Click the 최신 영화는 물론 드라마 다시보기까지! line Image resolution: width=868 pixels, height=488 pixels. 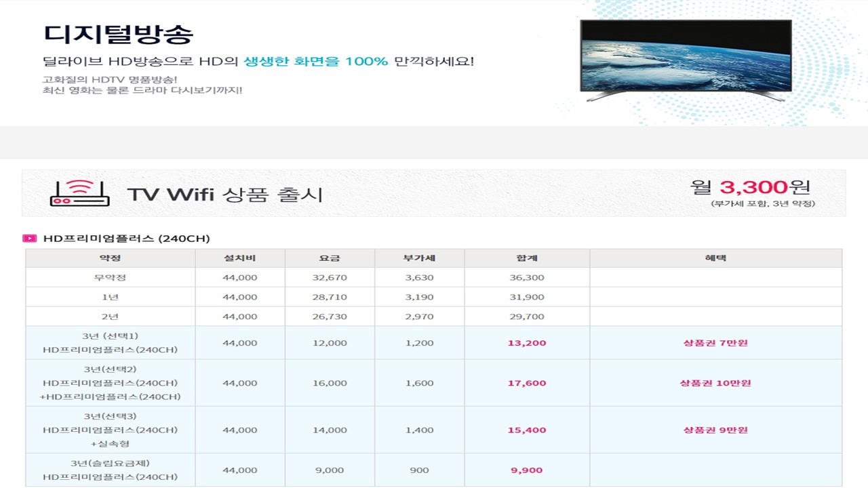142,90
